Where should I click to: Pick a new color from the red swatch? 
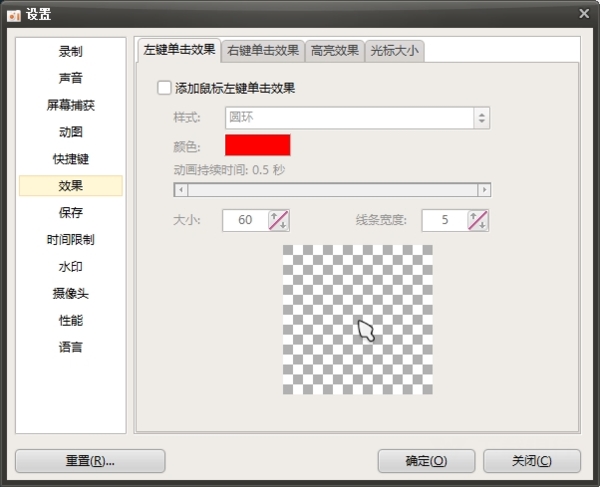(258, 145)
